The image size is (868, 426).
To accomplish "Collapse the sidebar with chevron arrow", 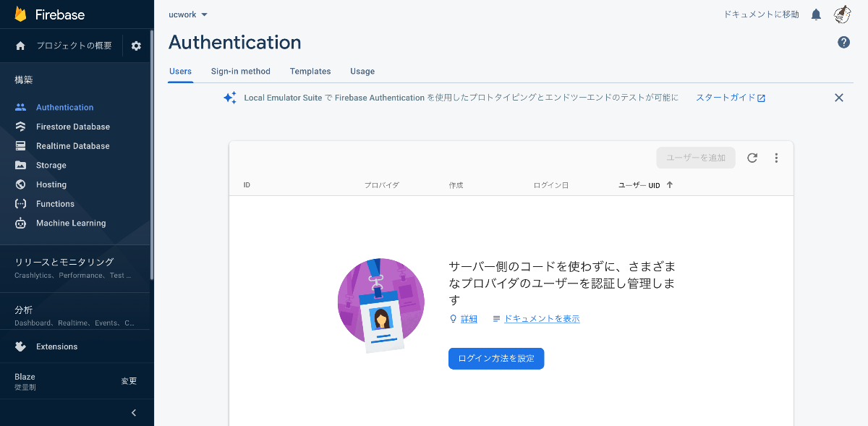I will pyautogui.click(x=134, y=413).
